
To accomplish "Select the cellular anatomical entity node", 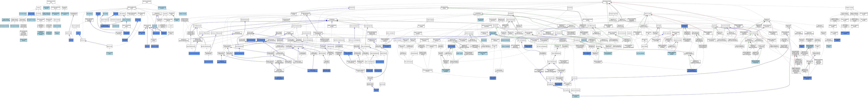I will 132,8.
